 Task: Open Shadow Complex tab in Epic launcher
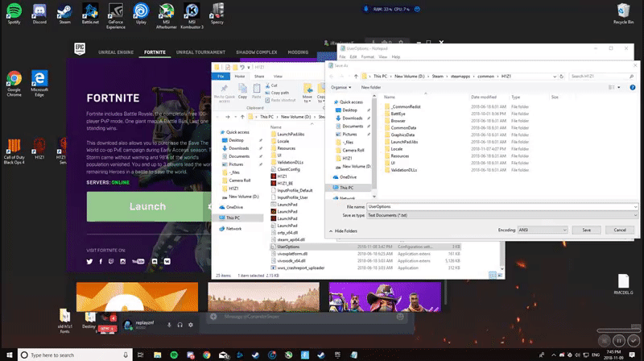pos(256,52)
